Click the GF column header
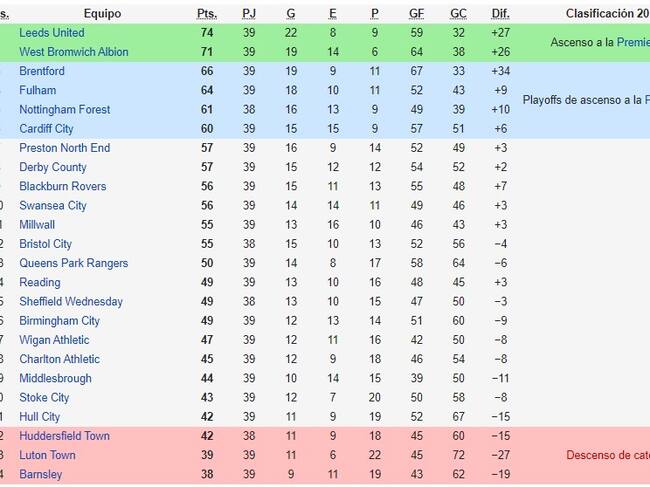650x487 pixels. tap(417, 14)
